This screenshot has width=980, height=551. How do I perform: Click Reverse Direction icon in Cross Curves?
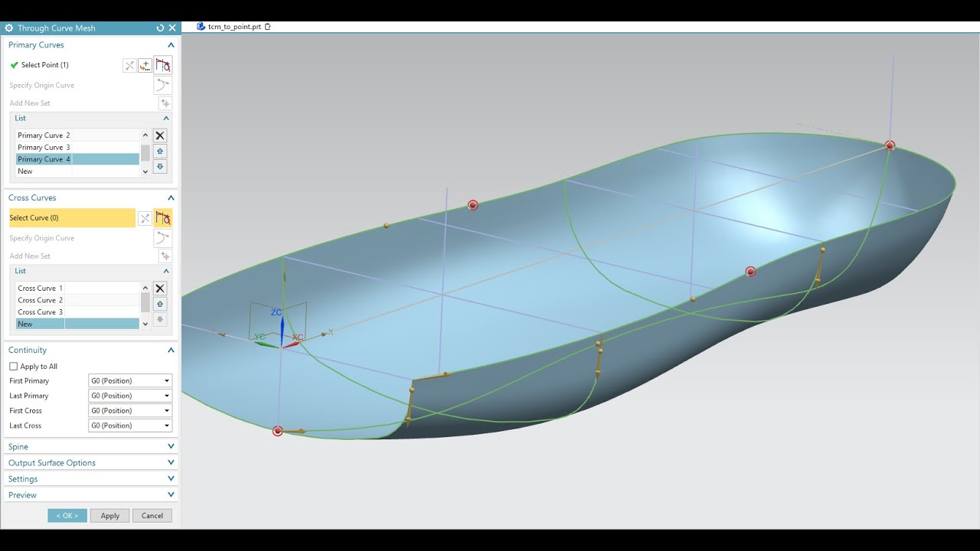pos(144,218)
